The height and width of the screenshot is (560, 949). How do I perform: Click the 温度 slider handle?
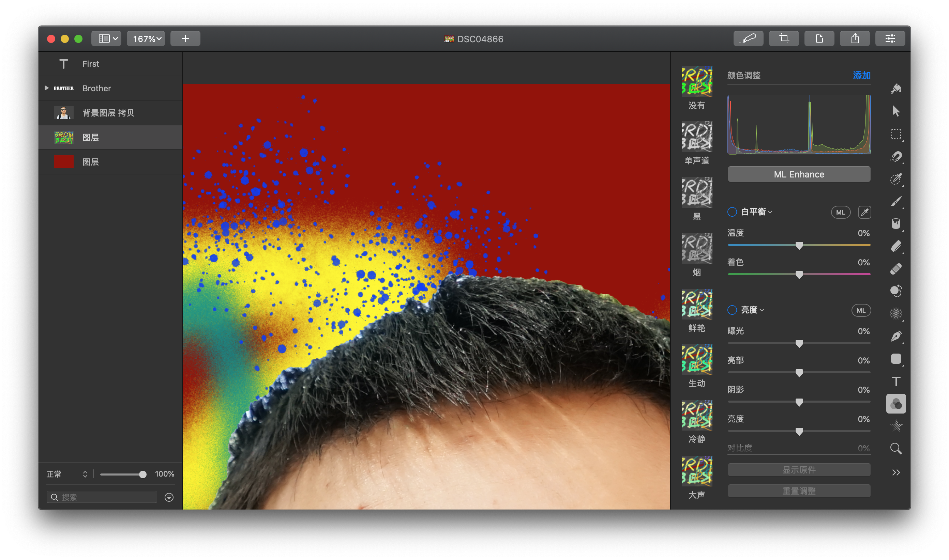pyautogui.click(x=799, y=246)
